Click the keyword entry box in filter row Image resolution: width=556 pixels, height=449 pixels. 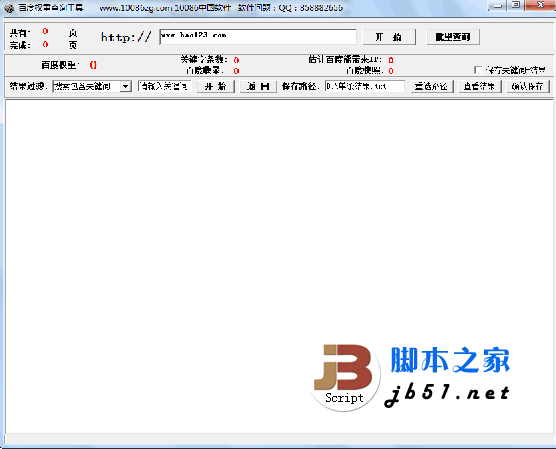[x=165, y=86]
